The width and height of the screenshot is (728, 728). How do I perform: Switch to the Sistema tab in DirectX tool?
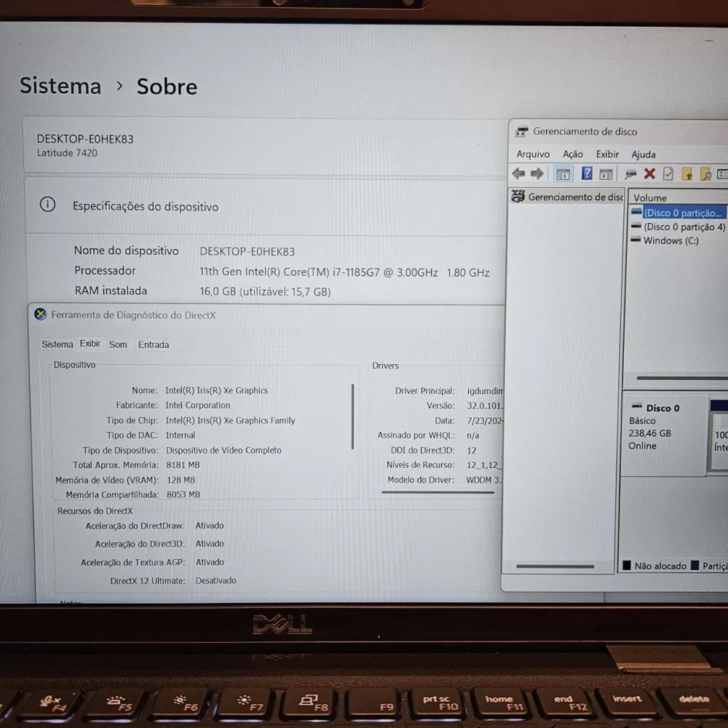(58, 344)
